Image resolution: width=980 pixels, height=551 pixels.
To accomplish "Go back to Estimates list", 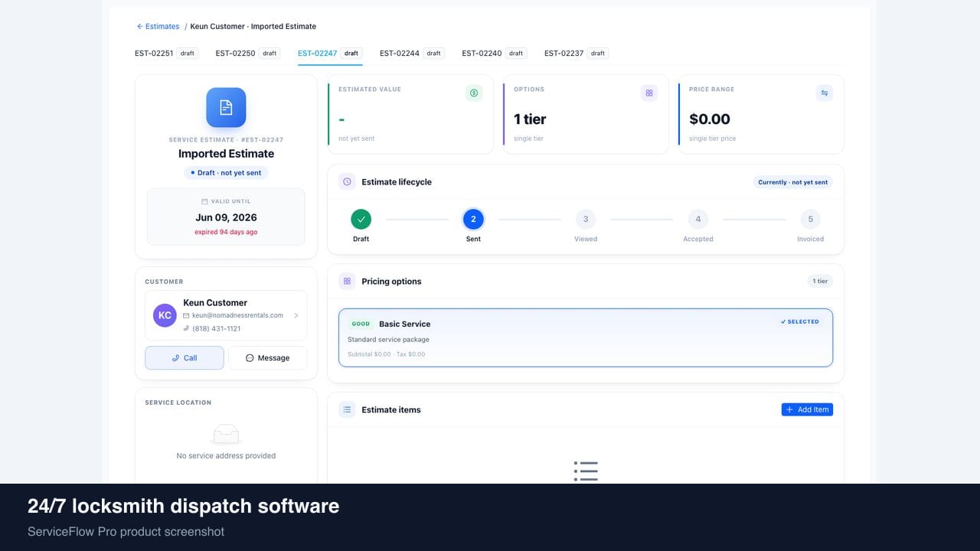I will pyautogui.click(x=158, y=27).
